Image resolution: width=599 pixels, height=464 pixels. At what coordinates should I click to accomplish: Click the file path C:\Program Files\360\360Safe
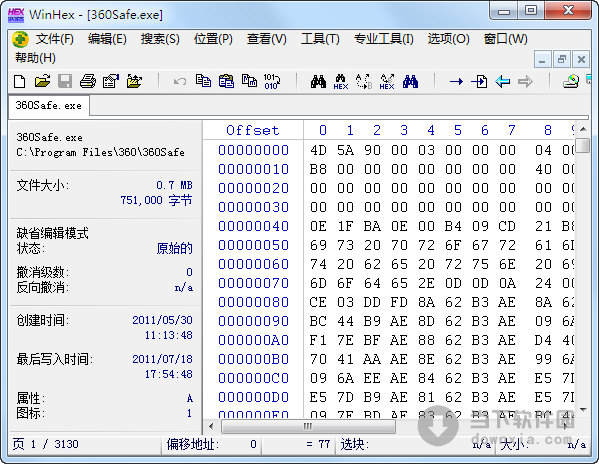100,152
